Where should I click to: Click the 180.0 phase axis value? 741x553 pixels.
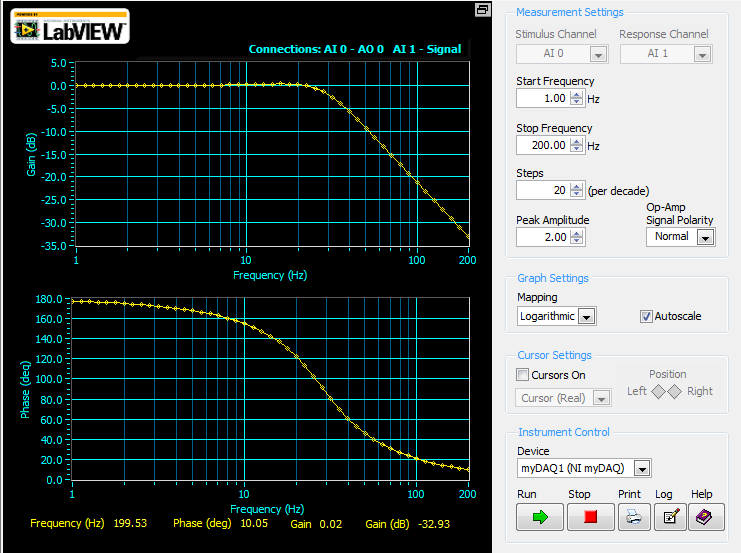[49, 299]
